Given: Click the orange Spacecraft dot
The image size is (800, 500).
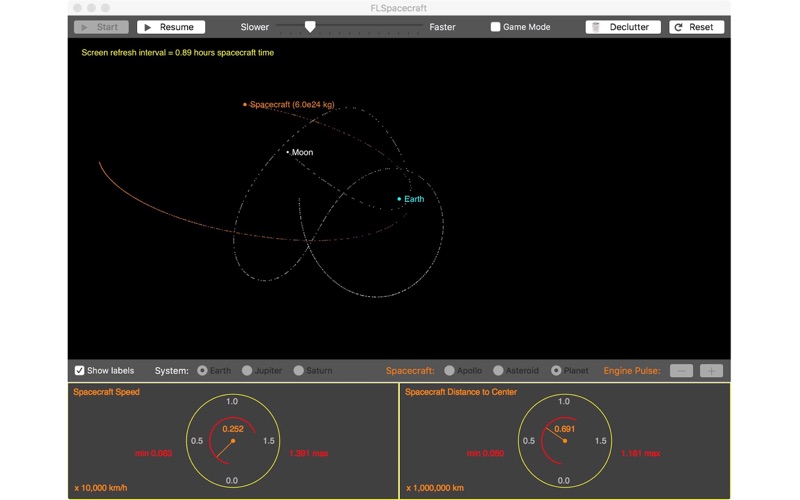Looking at the screenshot, I should [x=245, y=104].
